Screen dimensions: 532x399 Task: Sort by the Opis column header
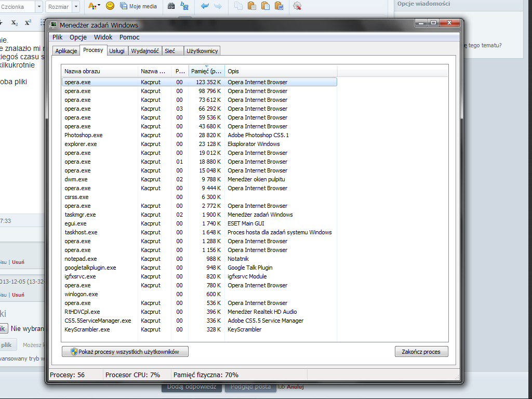coord(281,71)
